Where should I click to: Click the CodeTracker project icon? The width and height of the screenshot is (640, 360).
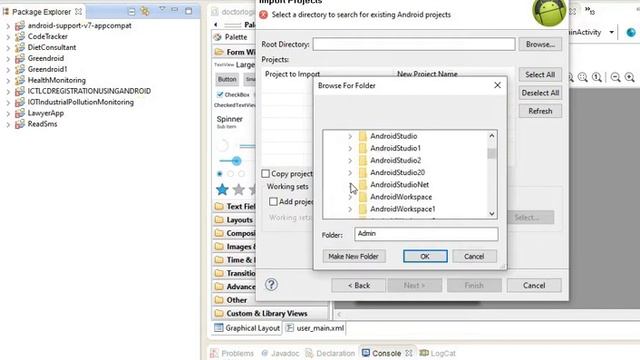coord(20,36)
